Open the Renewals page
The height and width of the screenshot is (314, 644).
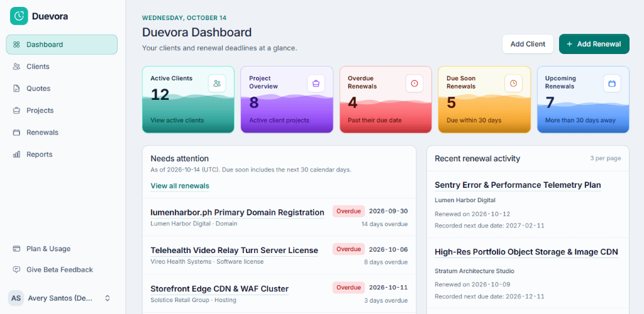point(62,133)
